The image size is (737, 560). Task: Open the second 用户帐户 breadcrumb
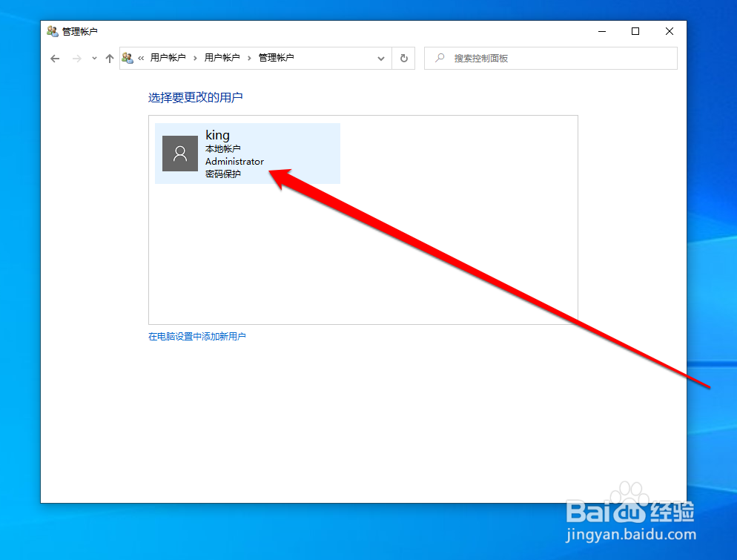coord(222,58)
